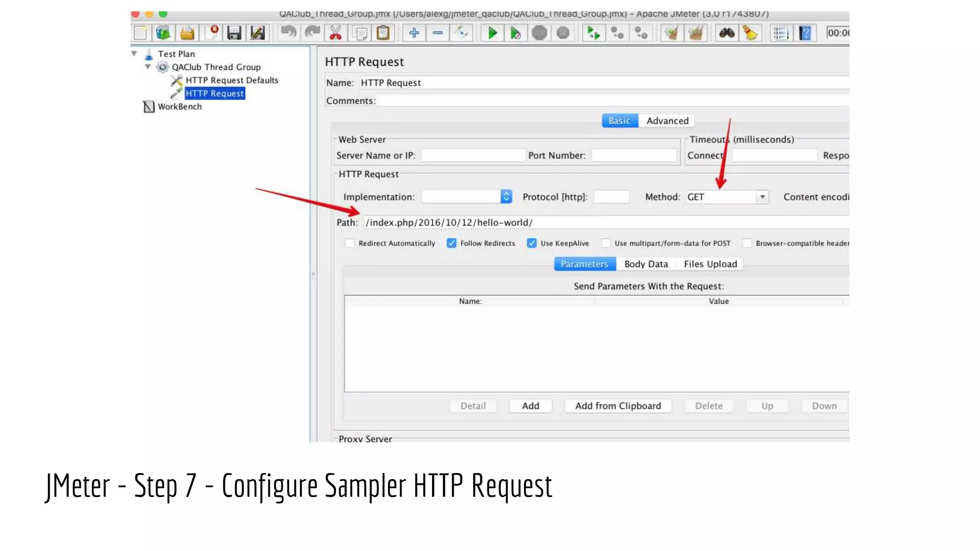This screenshot has height=551, width=980.
Task: Switch to the Advanced tab
Action: [667, 121]
